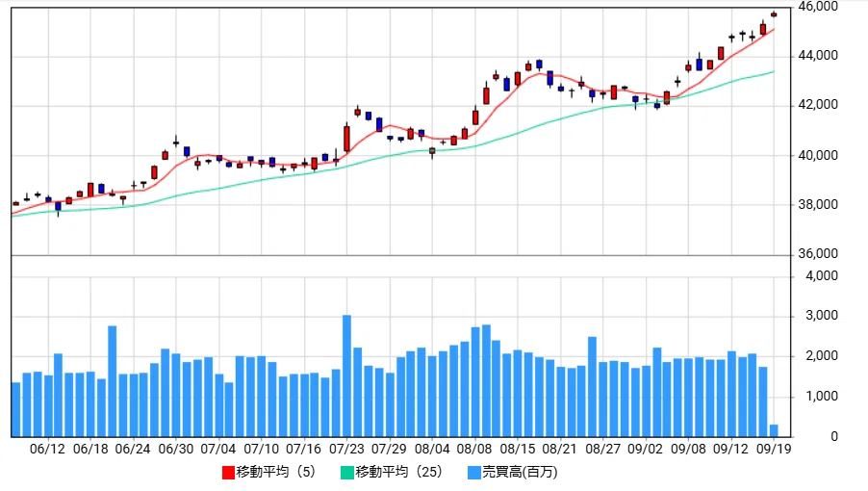Image resolution: width=868 pixels, height=491 pixels.
Task: Click the 08/21 date axis label
Action: tap(560, 449)
